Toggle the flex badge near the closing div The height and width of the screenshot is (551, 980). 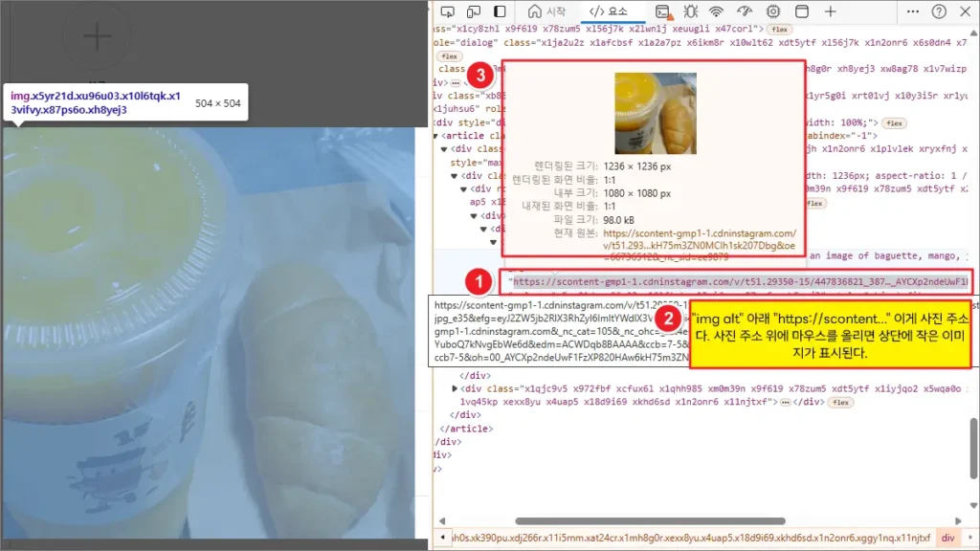(840, 402)
